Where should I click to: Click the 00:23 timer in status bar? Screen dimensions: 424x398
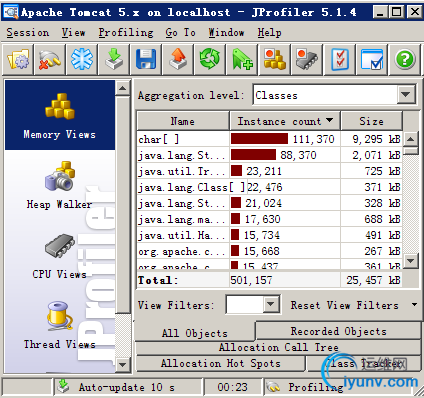233,387
